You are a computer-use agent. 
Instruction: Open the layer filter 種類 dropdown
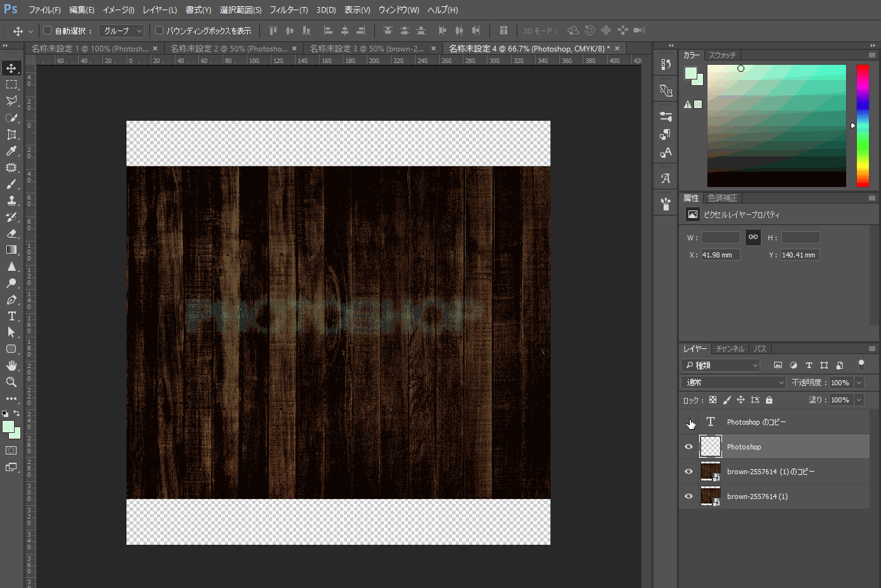click(721, 366)
